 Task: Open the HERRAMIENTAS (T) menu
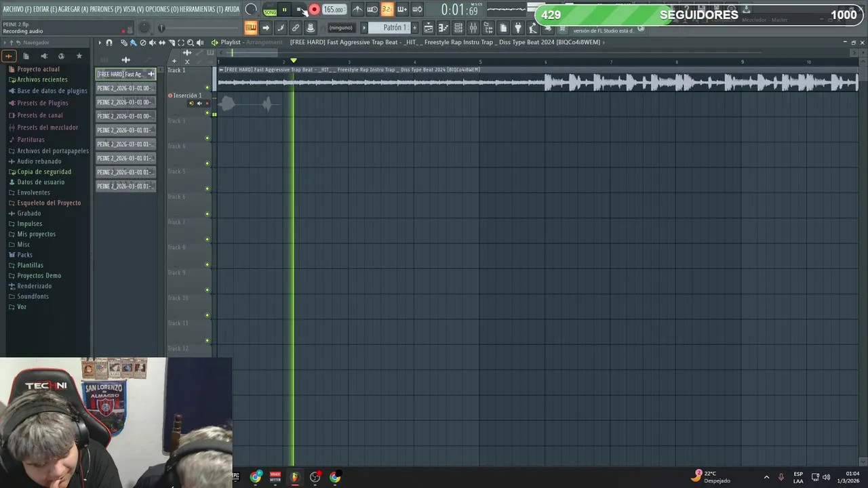click(x=201, y=9)
